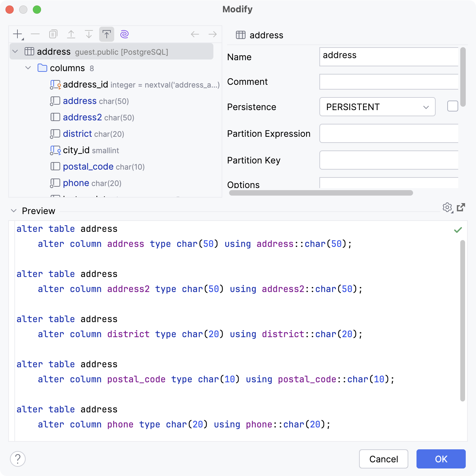Collapse the columns folder in the tree

pos(28,68)
